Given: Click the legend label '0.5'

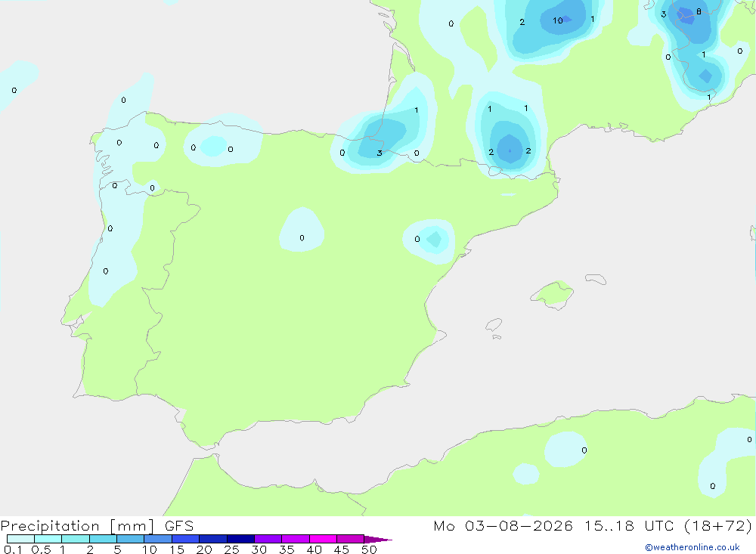Looking at the screenshot, I should click(41, 549).
